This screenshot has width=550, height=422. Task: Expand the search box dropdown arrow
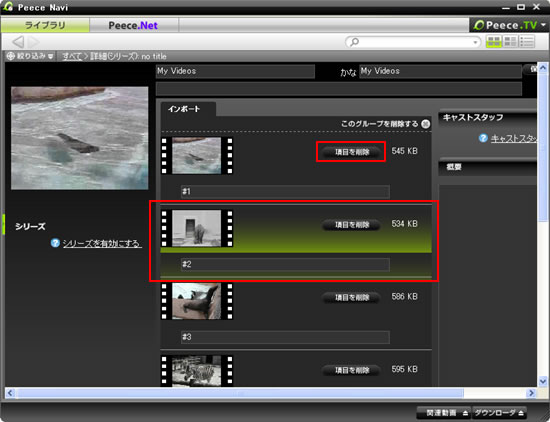475,42
